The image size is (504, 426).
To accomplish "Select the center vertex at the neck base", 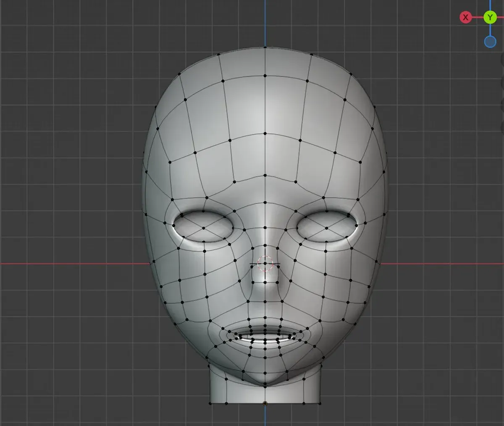I will (265, 403).
